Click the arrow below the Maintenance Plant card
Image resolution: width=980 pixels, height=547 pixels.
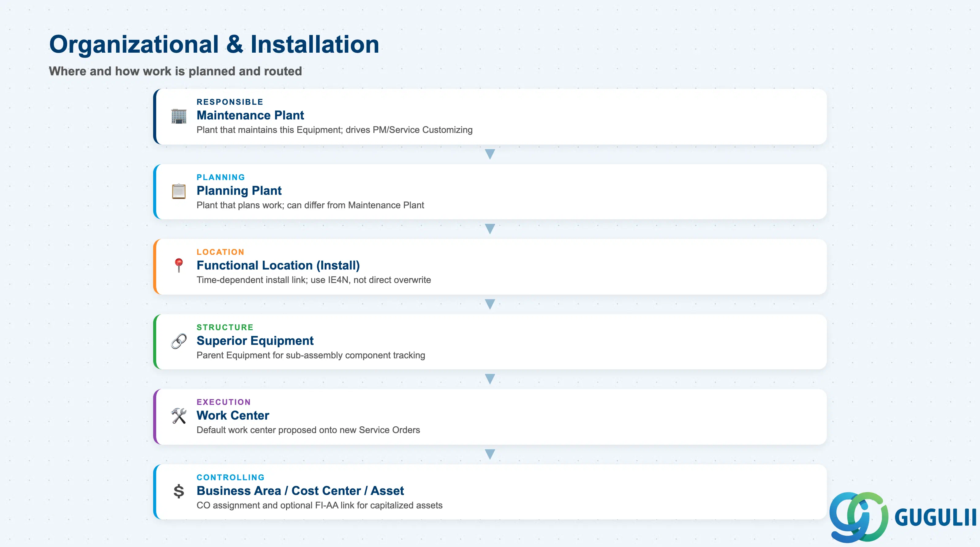tap(490, 154)
